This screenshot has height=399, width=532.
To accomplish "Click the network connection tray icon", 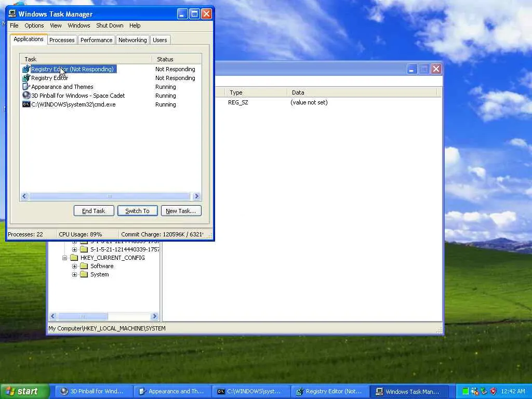I will tap(484, 392).
